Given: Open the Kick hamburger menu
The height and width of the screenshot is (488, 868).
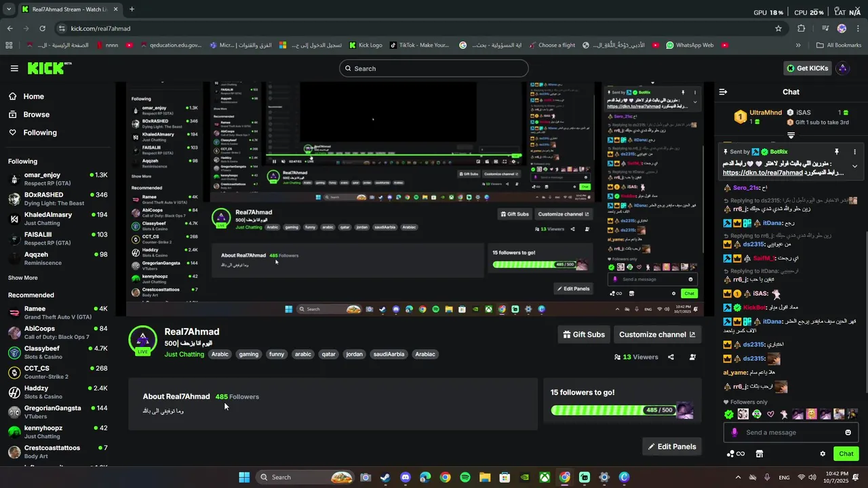Looking at the screenshot, I should point(14,68).
